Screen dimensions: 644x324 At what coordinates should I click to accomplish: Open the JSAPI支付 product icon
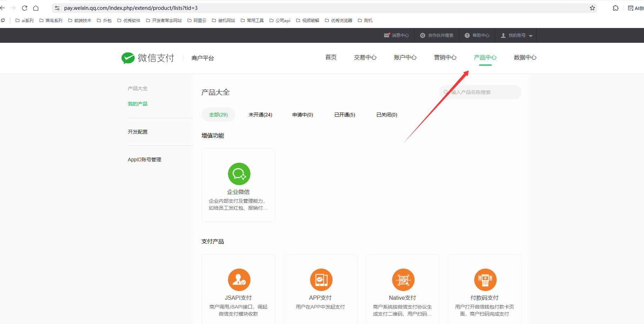(x=239, y=280)
